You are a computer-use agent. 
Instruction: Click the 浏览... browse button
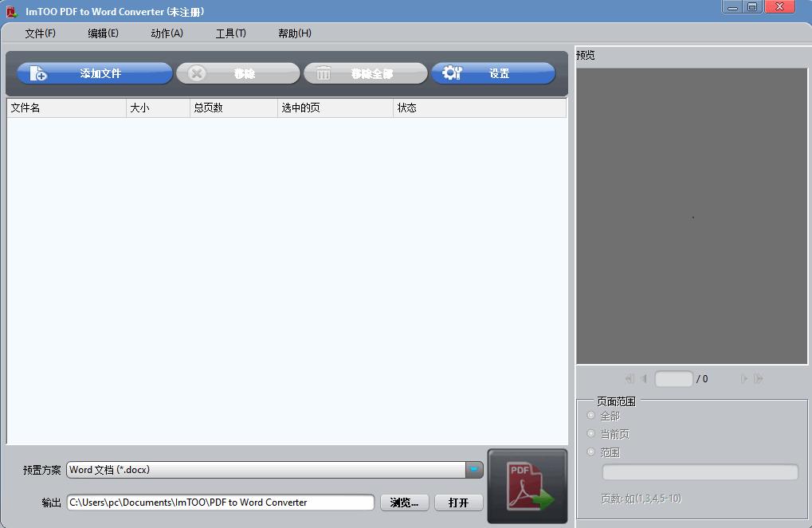pyautogui.click(x=405, y=502)
